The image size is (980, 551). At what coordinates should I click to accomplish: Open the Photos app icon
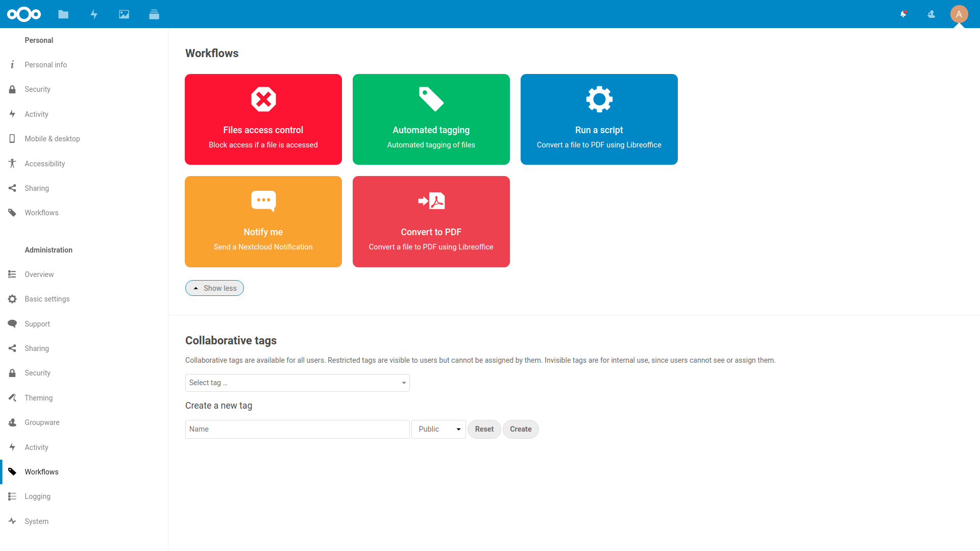[x=124, y=14]
